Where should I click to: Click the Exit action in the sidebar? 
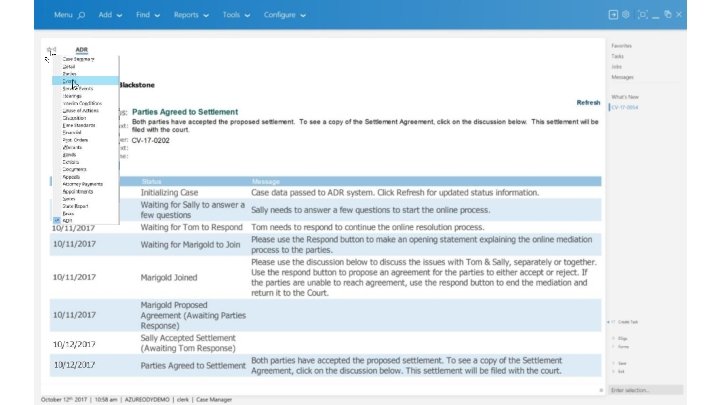coord(621,371)
